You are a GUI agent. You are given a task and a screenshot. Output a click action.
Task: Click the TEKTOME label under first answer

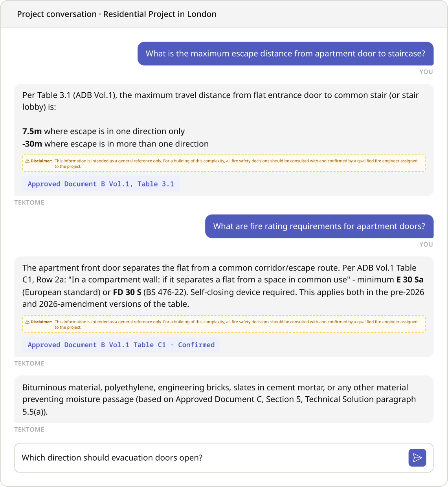(x=29, y=203)
